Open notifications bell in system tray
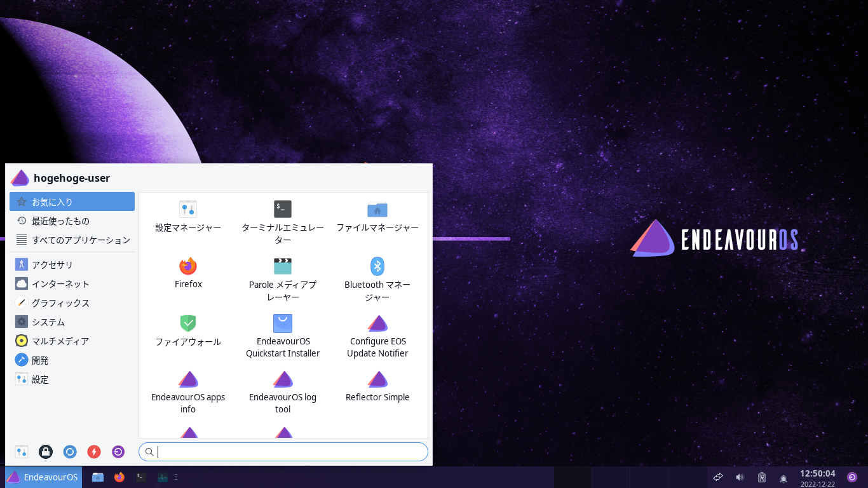Image resolution: width=868 pixels, height=488 pixels. click(783, 478)
